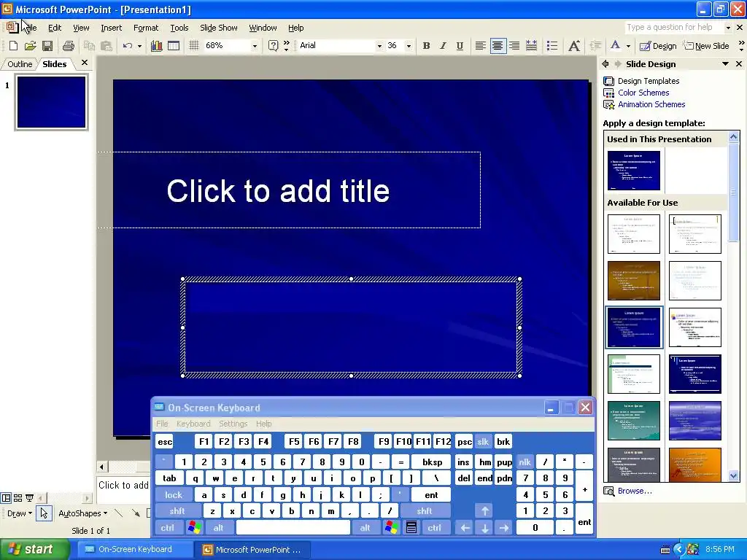
Task: Click the Font Color letter A icon
Action: click(x=615, y=46)
